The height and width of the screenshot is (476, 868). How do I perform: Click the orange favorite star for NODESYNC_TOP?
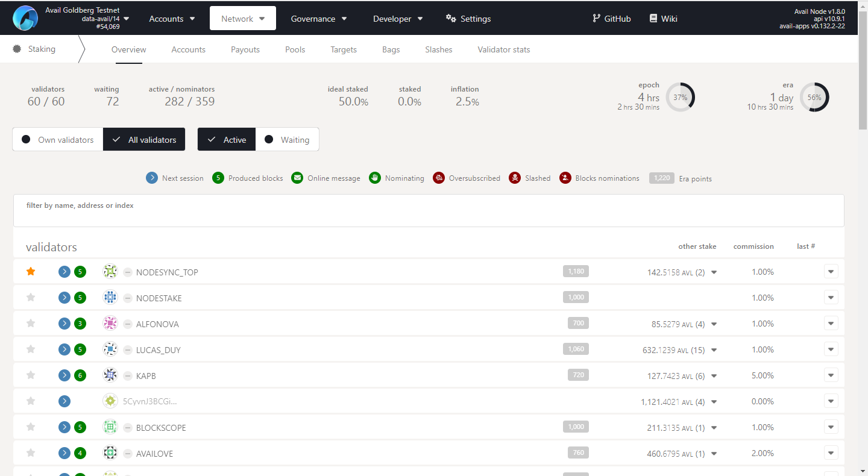coord(31,272)
